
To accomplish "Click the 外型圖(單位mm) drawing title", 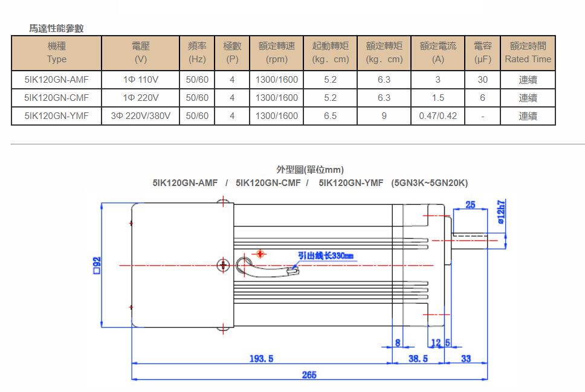I will pyautogui.click(x=310, y=170).
